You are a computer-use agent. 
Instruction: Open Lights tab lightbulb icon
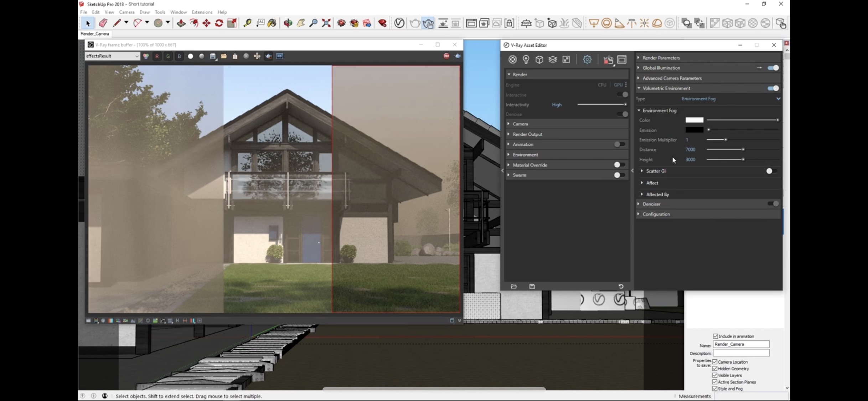(526, 60)
